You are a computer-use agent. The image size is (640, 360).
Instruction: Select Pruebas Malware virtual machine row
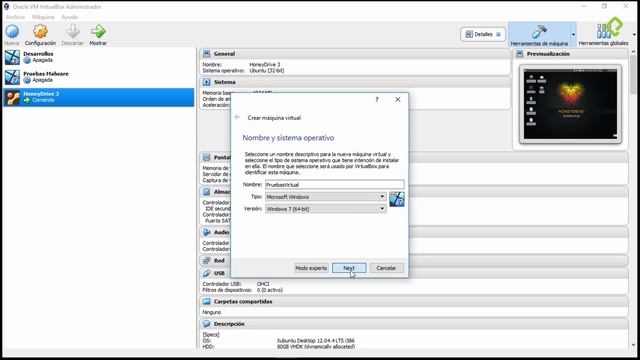point(98,77)
